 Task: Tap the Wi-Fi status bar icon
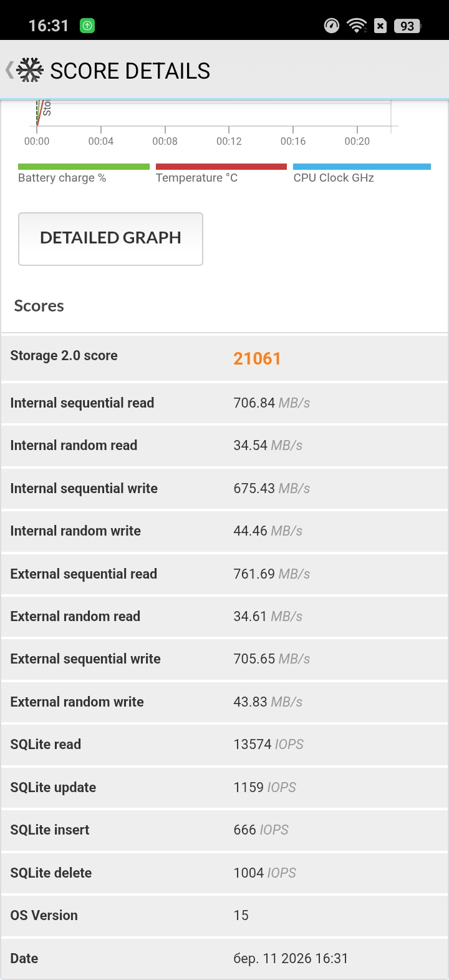357,26
